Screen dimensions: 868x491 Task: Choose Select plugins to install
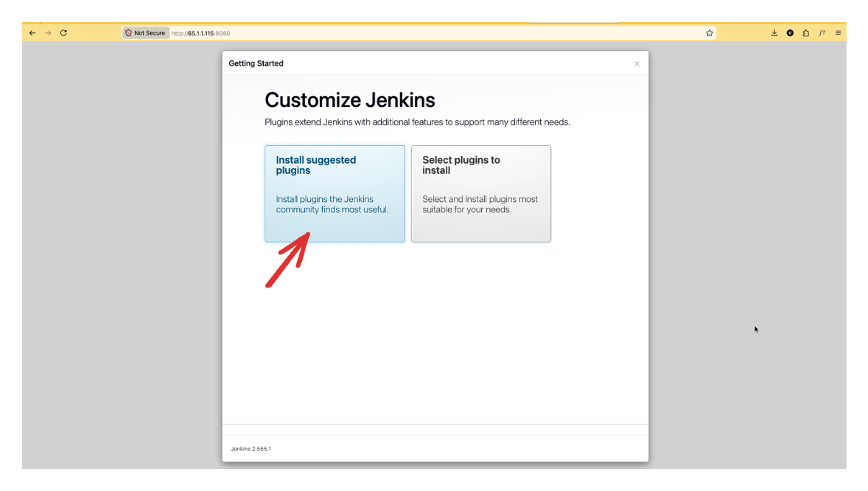click(481, 194)
